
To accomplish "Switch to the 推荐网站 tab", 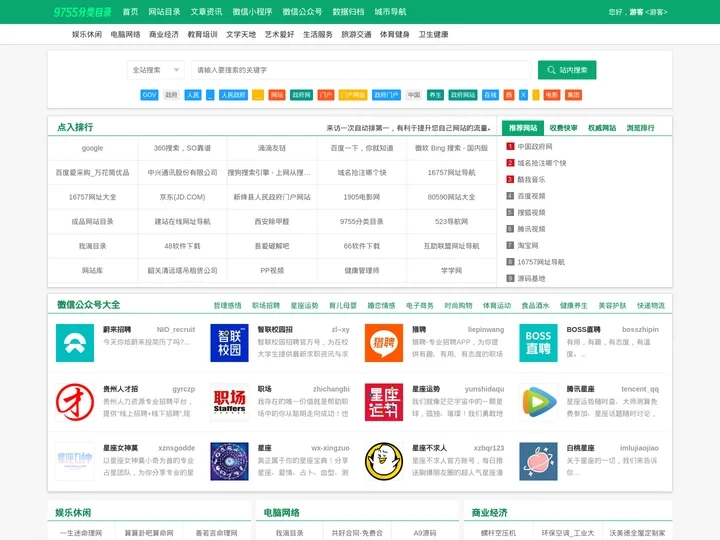I will [523, 128].
